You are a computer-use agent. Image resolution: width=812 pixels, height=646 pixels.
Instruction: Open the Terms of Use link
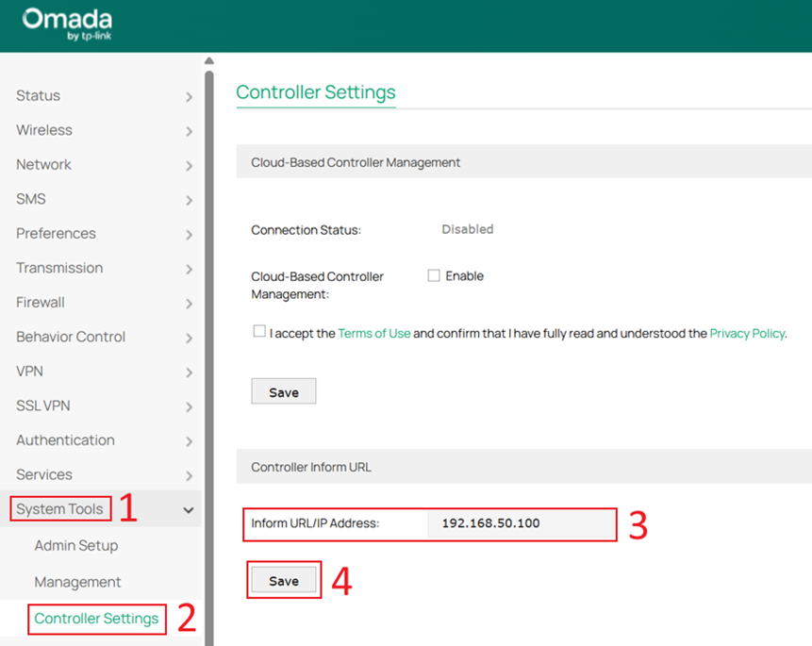pyautogui.click(x=374, y=331)
